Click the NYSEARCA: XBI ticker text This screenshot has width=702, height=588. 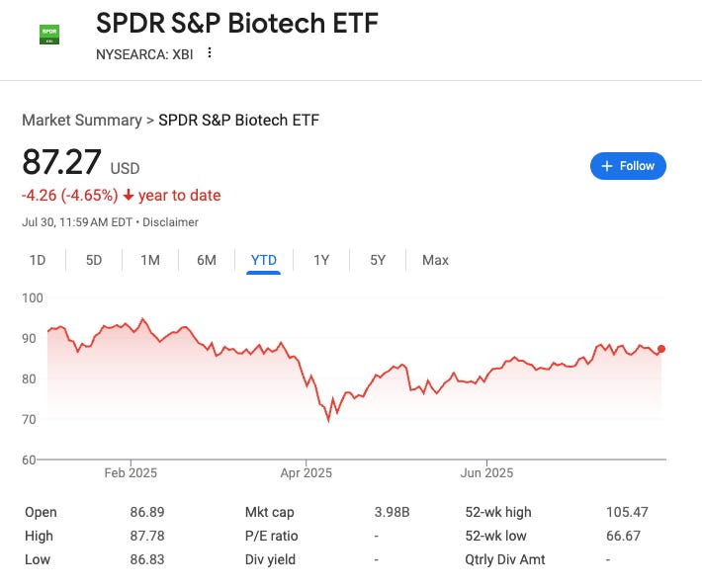click(144, 54)
